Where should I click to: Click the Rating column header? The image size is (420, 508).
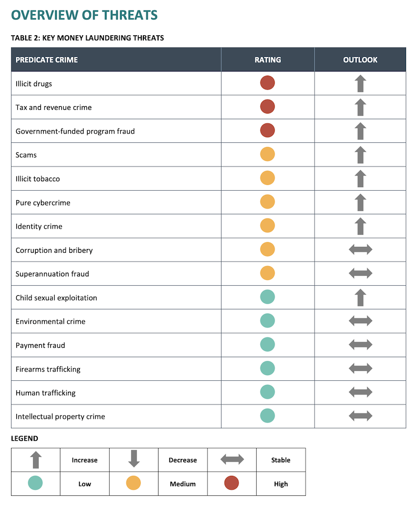point(268,60)
